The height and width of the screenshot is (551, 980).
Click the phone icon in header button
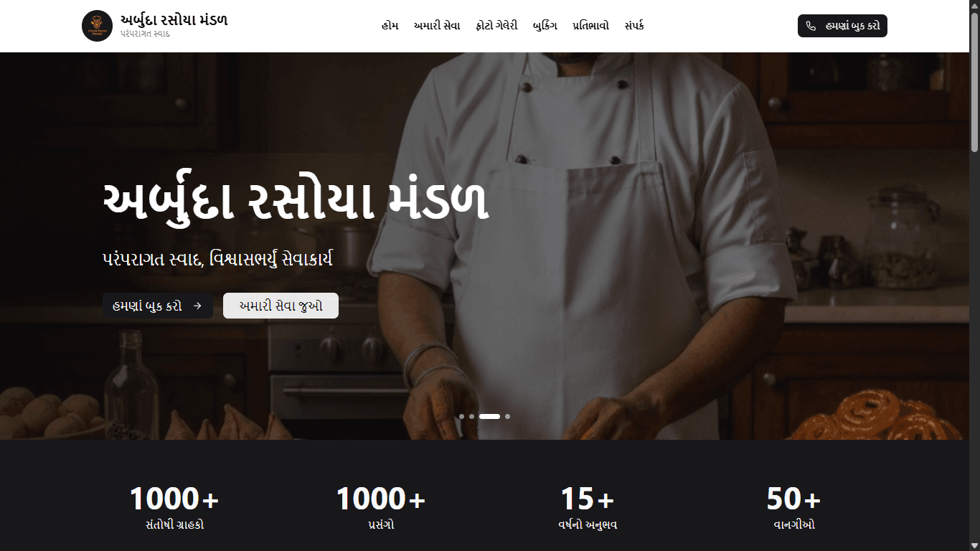coord(811,26)
